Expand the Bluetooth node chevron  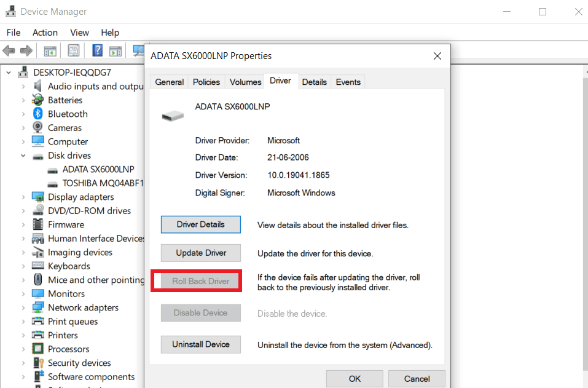[23, 114]
